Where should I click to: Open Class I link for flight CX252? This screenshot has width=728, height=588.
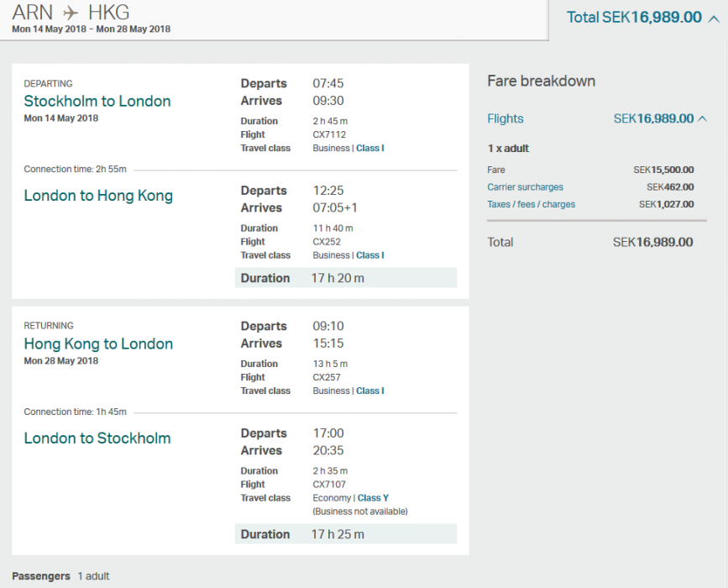point(369,255)
